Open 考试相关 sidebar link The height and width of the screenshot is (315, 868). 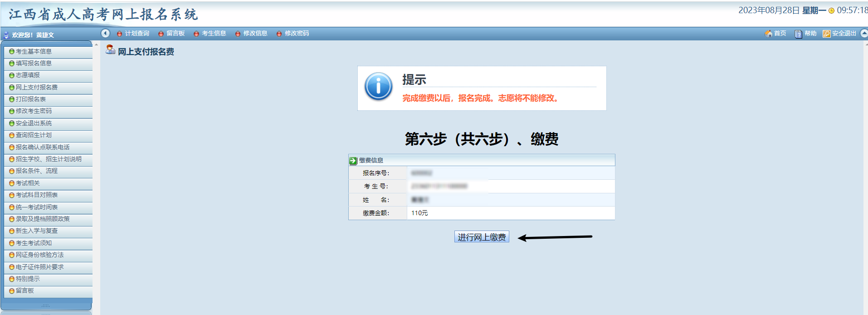tap(28, 183)
